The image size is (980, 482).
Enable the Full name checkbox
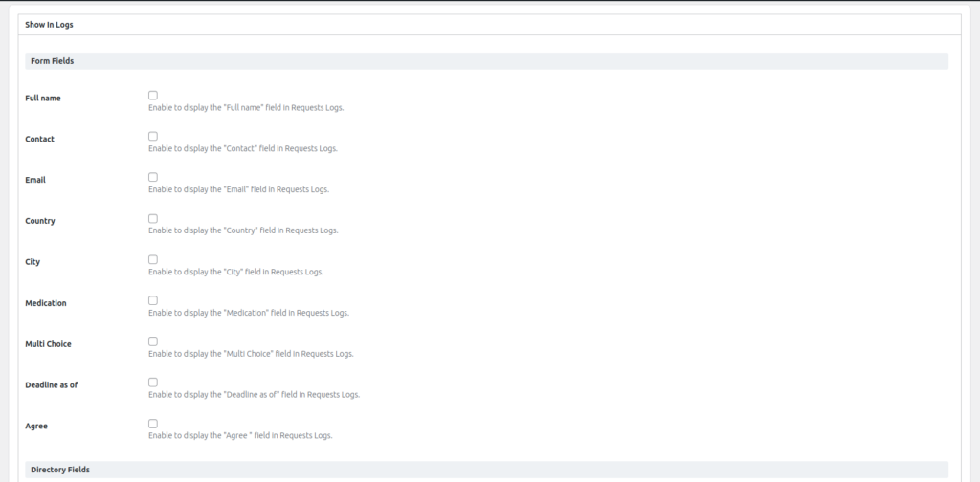(153, 96)
